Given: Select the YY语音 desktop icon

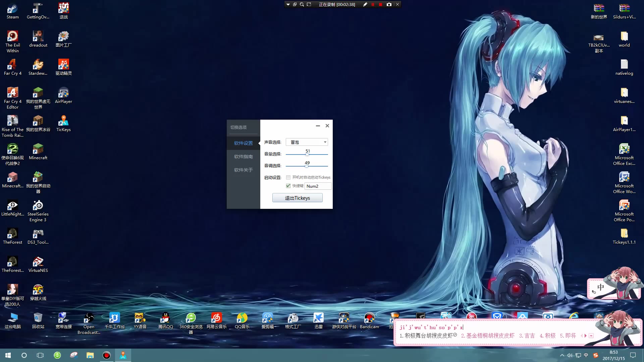Looking at the screenshot, I should [x=140, y=320].
